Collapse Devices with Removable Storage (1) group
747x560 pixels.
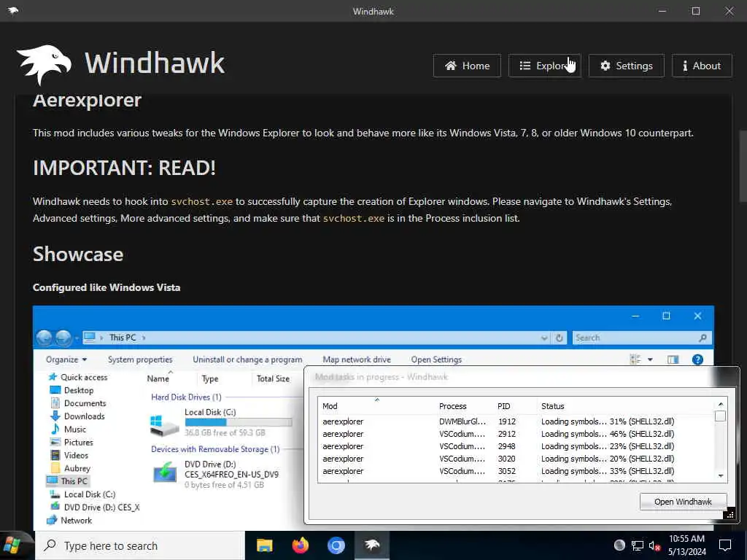pyautogui.click(x=215, y=449)
